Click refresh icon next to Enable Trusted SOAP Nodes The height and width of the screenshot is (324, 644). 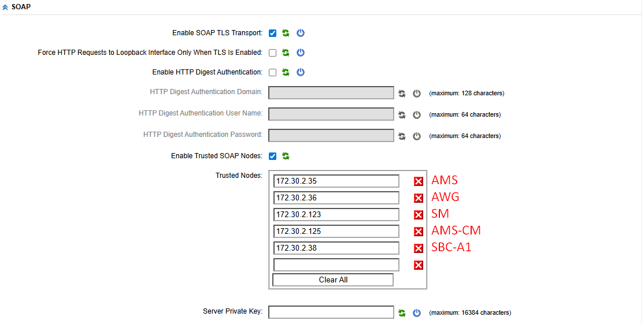286,157
